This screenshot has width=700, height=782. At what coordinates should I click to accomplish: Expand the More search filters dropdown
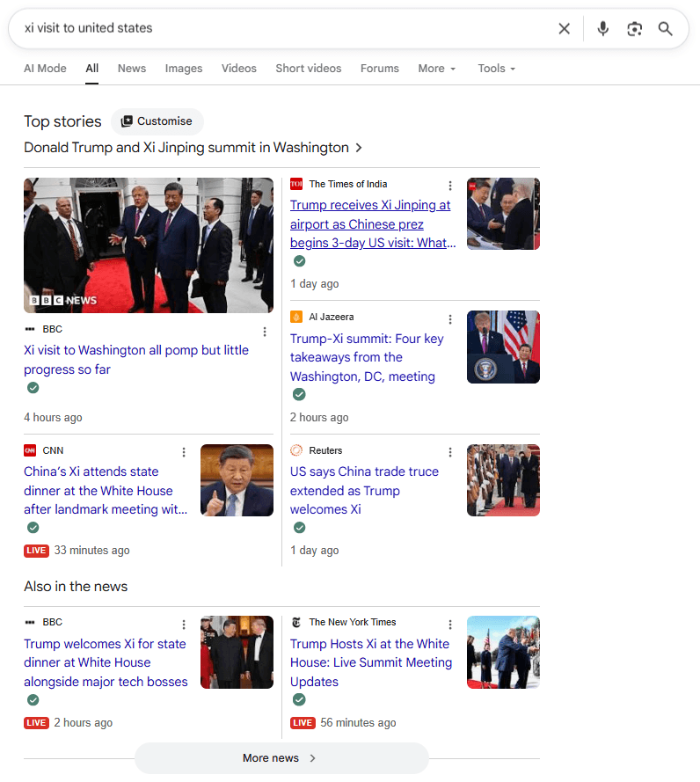pos(437,69)
